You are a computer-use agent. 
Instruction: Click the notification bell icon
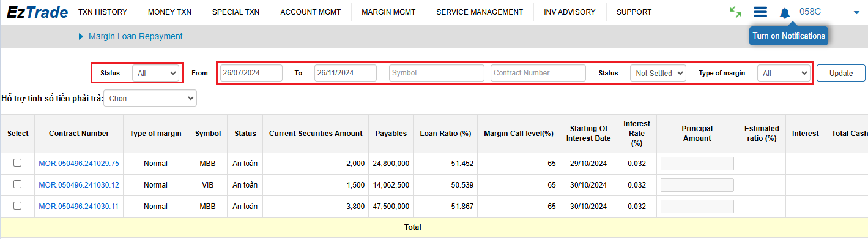pos(785,12)
